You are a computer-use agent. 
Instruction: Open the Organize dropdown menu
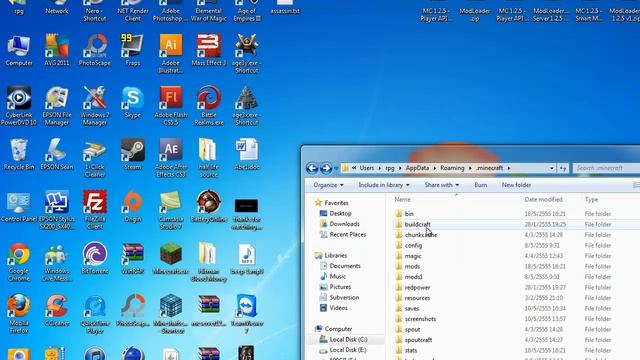tap(328, 185)
